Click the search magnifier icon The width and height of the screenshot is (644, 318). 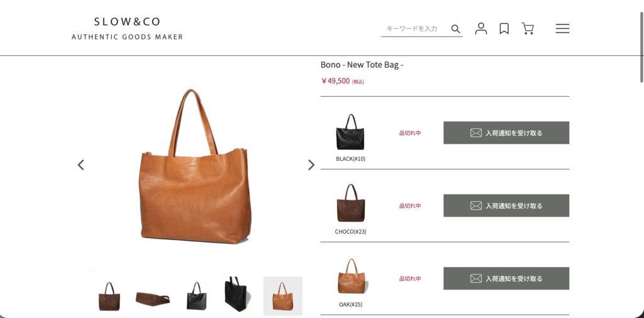click(x=455, y=29)
